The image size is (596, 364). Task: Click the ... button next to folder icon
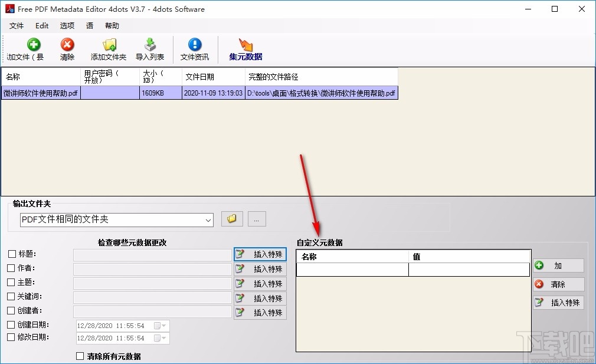[x=256, y=219]
